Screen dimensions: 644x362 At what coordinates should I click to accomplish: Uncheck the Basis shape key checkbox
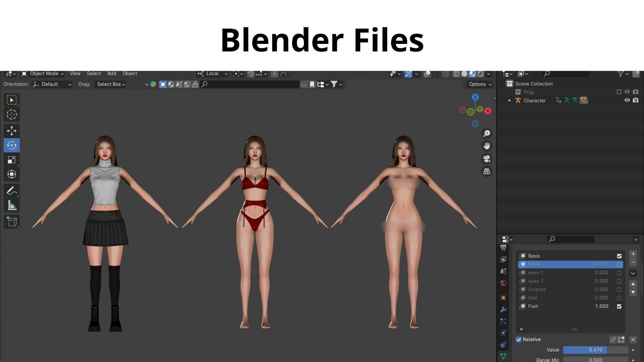click(x=619, y=256)
